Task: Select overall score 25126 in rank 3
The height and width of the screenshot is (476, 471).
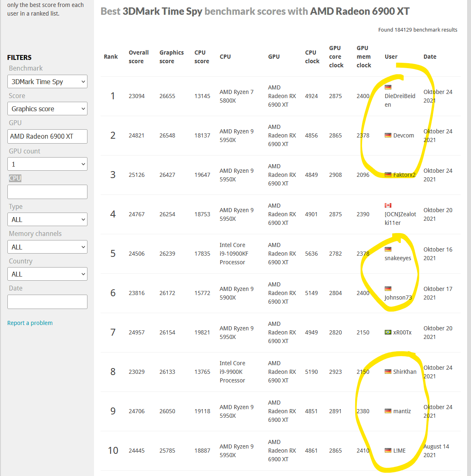Action: [x=136, y=175]
